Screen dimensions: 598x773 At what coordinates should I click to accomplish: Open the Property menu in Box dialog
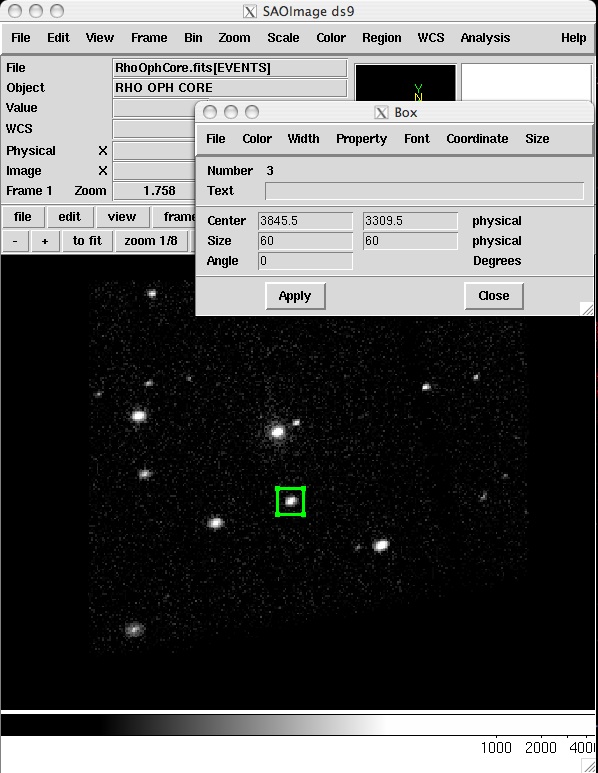(361, 139)
